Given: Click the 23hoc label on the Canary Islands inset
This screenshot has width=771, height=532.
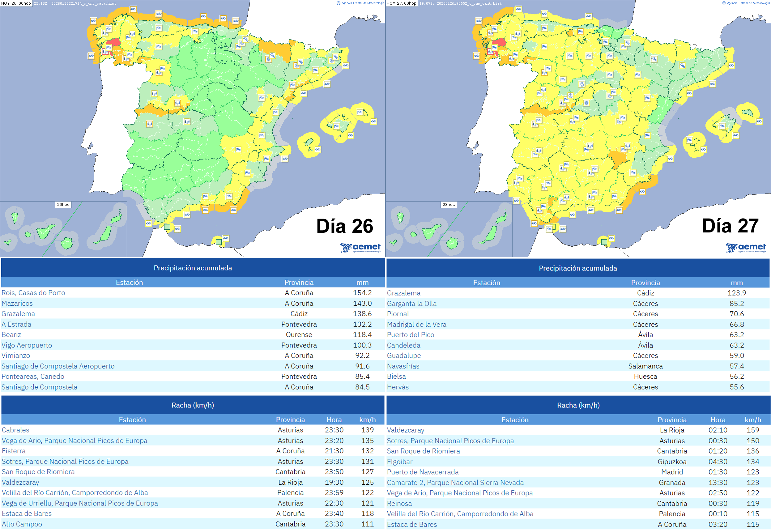Looking at the screenshot, I should click(x=63, y=204).
